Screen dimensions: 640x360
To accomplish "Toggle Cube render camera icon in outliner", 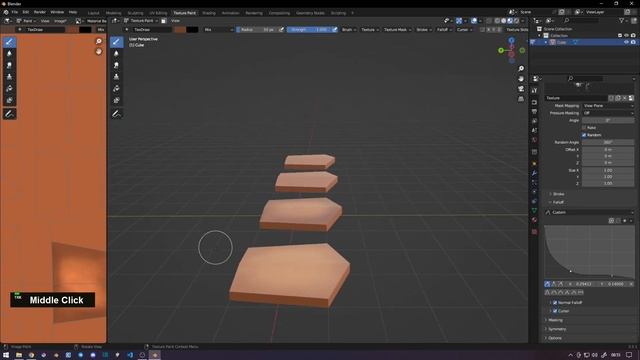I will 633,42.
